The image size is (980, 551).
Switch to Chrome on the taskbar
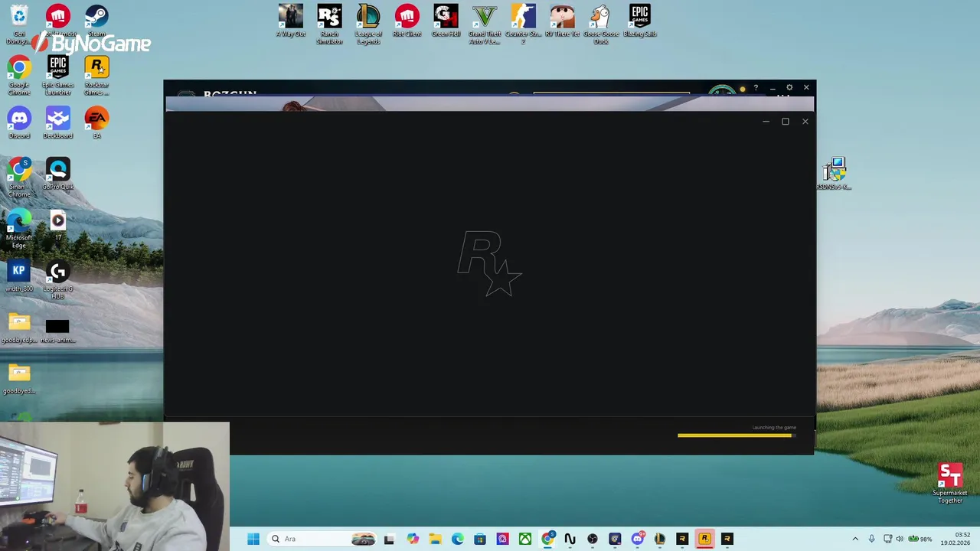tap(547, 539)
